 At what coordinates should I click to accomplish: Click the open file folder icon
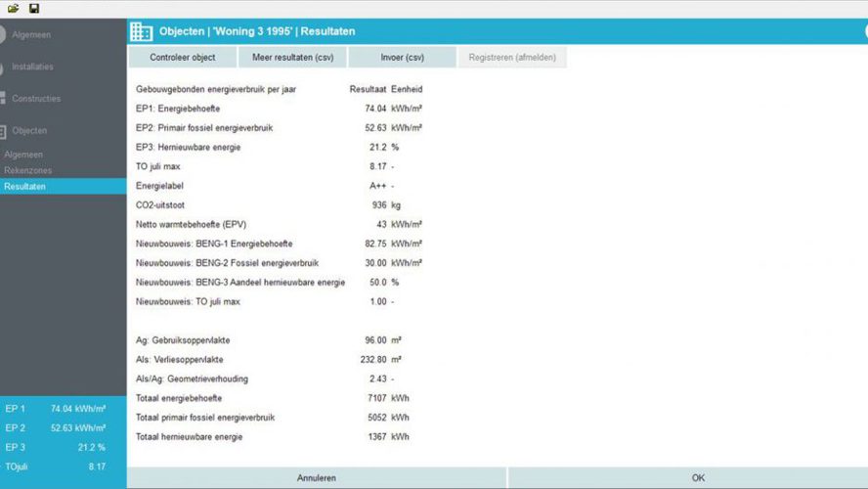pos(13,8)
